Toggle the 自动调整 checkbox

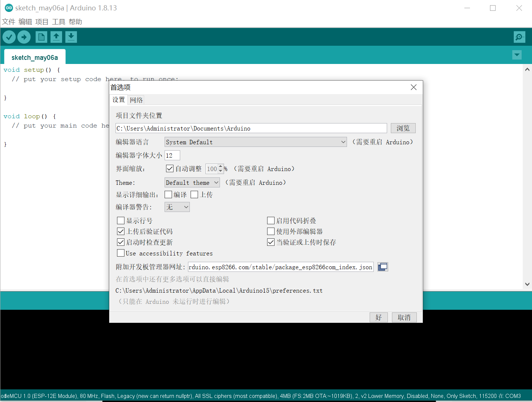point(170,168)
